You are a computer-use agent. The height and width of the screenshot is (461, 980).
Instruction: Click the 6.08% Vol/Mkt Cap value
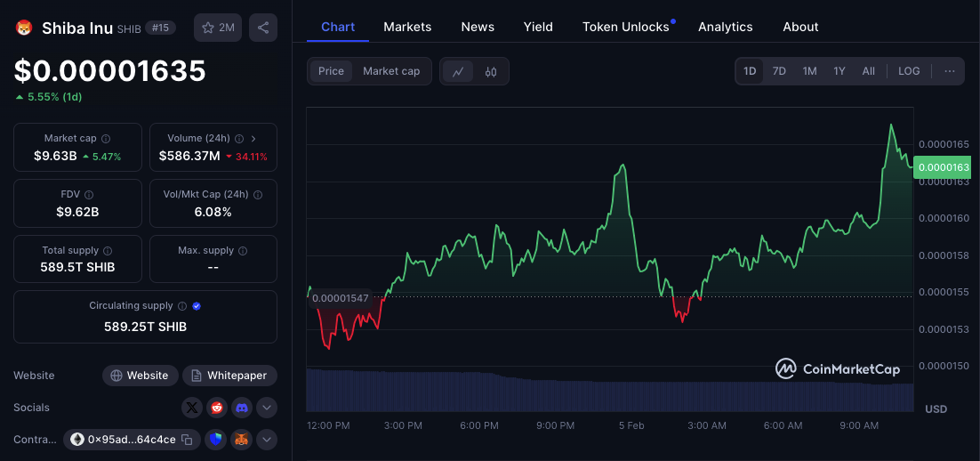pyautogui.click(x=213, y=212)
